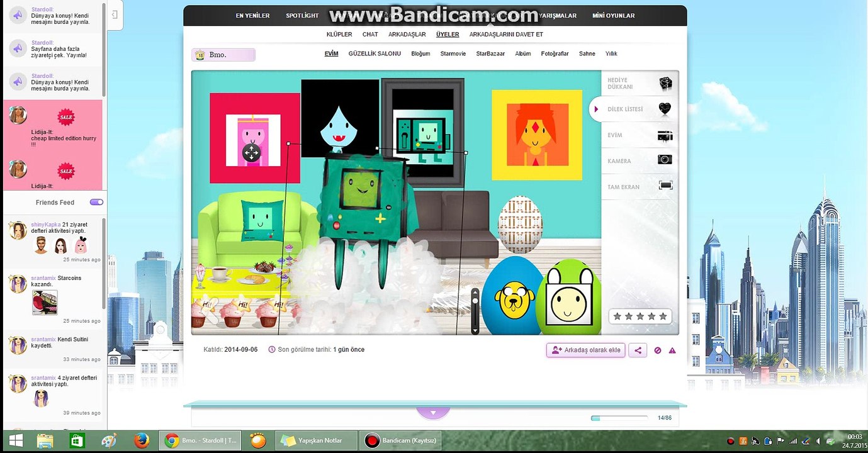868x453 pixels.
Task: Open the Starcoins item thumbnail in feed
Action: pyautogui.click(x=45, y=302)
